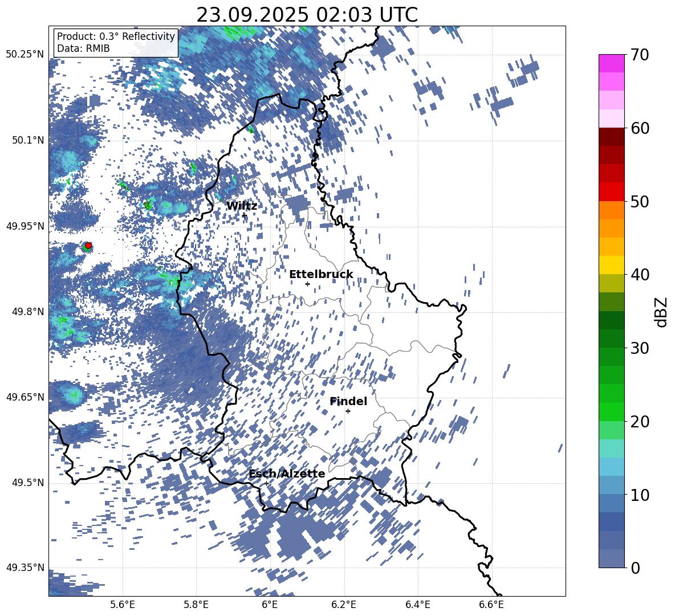Click the Wiltz location cross marker
This screenshot has width=675, height=616.
tap(245, 215)
